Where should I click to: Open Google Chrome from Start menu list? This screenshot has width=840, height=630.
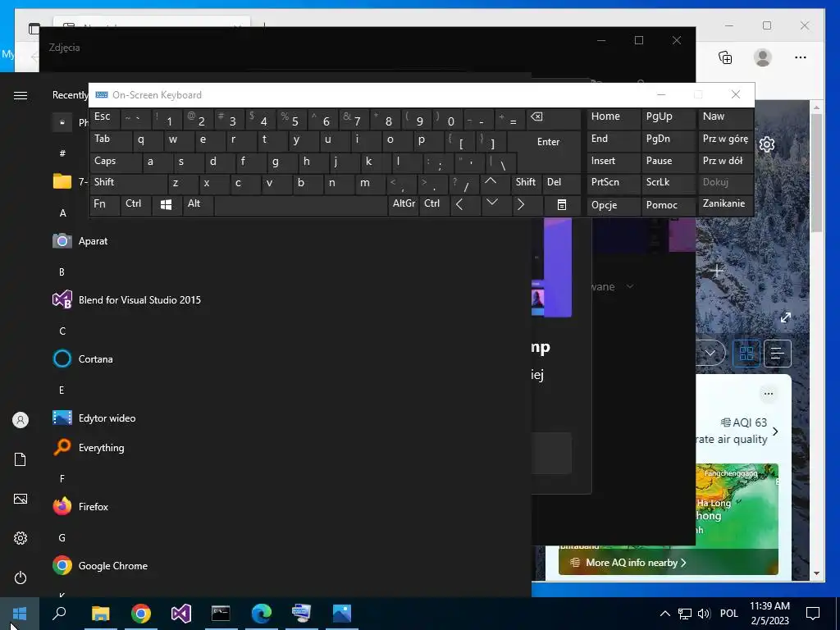[x=100, y=566]
